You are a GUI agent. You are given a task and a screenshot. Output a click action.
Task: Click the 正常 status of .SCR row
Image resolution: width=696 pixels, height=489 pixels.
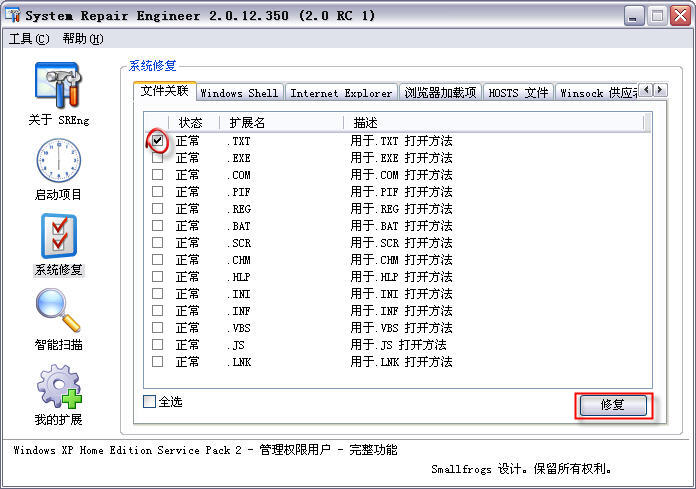coord(187,243)
